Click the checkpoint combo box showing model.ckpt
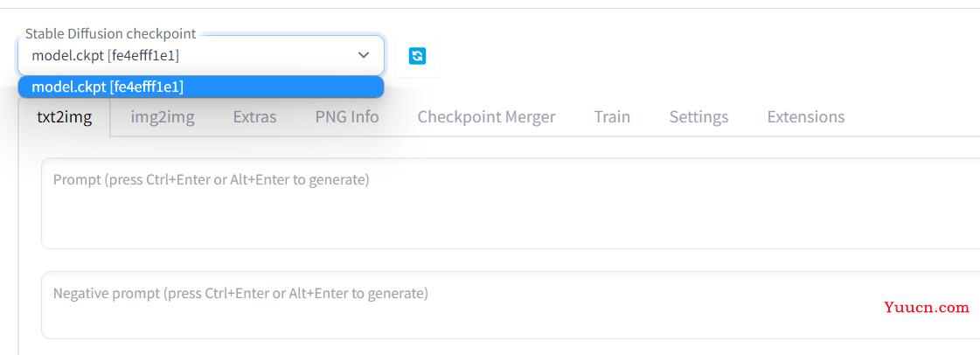This screenshot has width=980, height=355. click(x=201, y=55)
